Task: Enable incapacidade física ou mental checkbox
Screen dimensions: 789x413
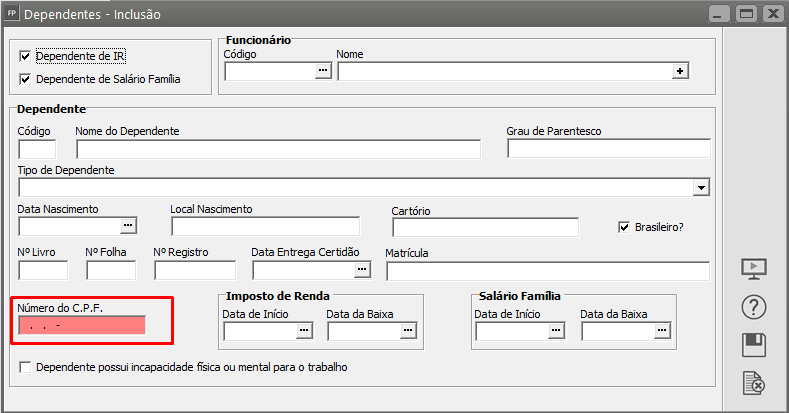Action: tap(26, 368)
